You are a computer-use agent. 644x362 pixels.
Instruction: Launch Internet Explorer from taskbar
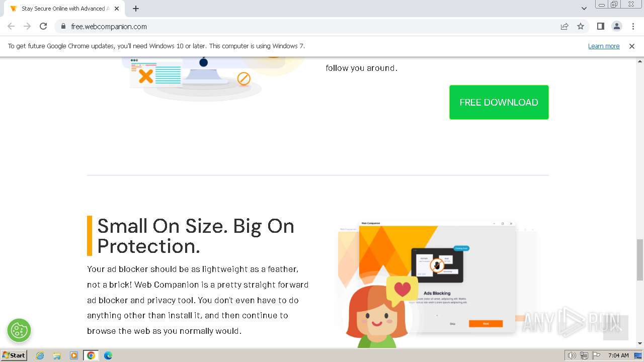pyautogui.click(x=40, y=355)
